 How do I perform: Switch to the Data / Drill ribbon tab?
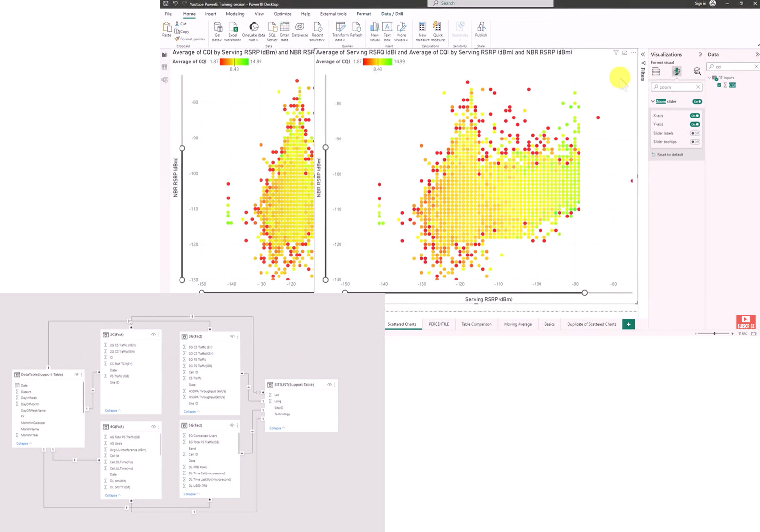tap(392, 14)
